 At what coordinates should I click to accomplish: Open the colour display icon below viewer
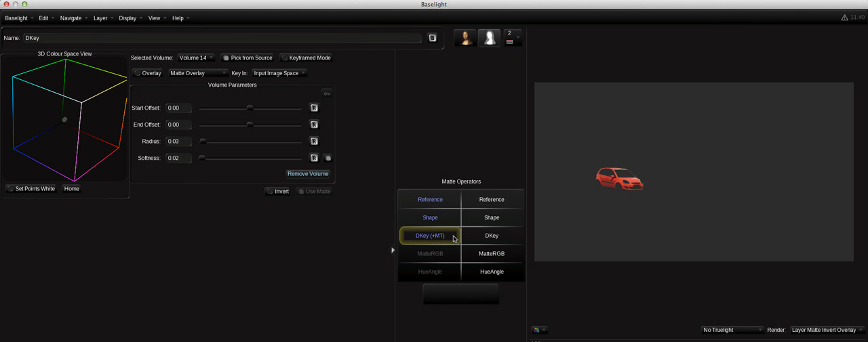[x=539, y=330]
